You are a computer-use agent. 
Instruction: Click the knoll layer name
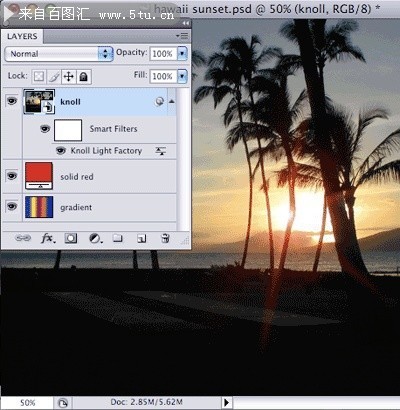pyautogui.click(x=70, y=102)
